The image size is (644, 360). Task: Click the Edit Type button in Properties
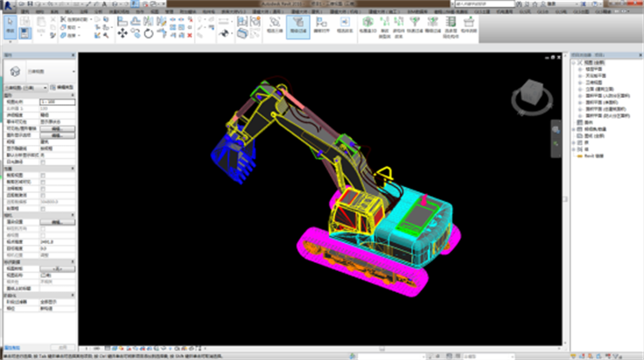click(x=62, y=88)
